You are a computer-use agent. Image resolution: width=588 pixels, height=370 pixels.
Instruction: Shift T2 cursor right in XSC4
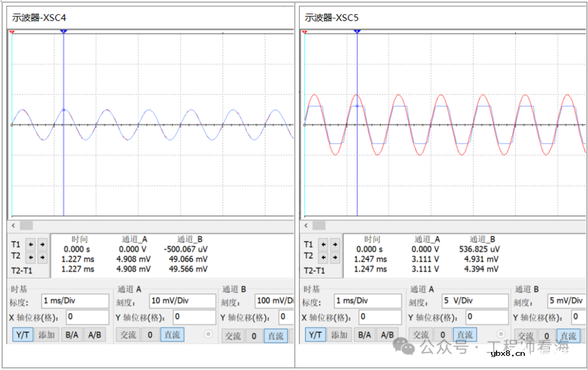tap(42, 256)
